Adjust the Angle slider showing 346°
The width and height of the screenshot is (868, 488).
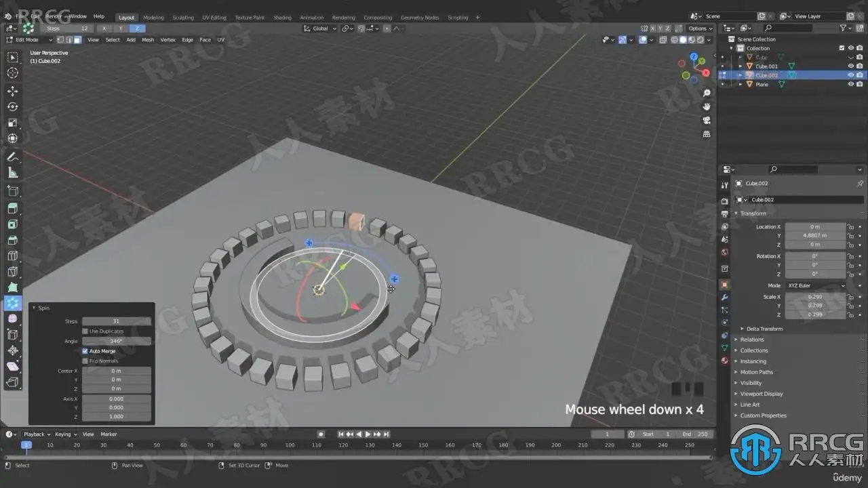coord(117,341)
